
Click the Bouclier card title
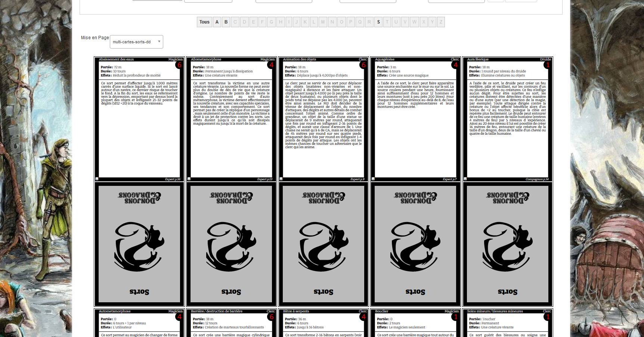point(382,311)
